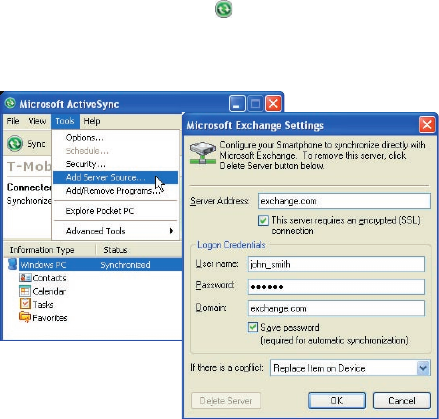Viewport: 439px width, 419px height.
Task: Click the Favorites folder icon
Action: (x=25, y=317)
